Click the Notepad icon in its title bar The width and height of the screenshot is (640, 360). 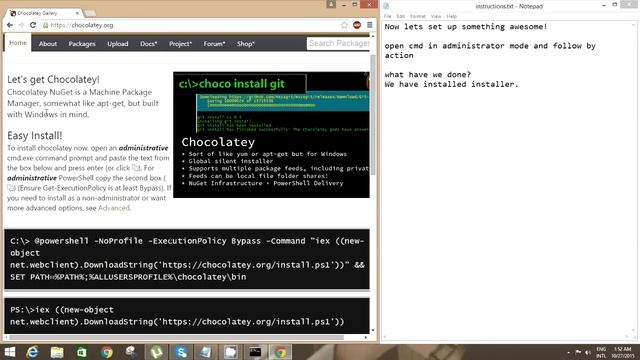click(386, 6)
